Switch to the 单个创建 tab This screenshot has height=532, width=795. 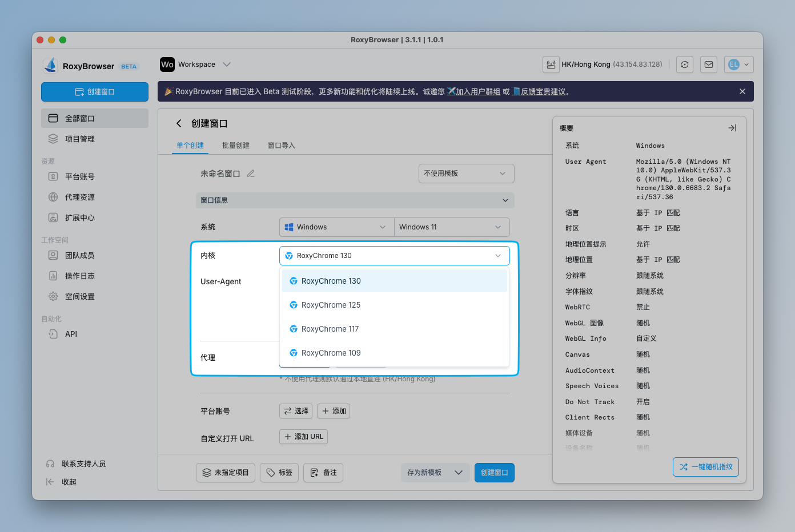(190, 146)
